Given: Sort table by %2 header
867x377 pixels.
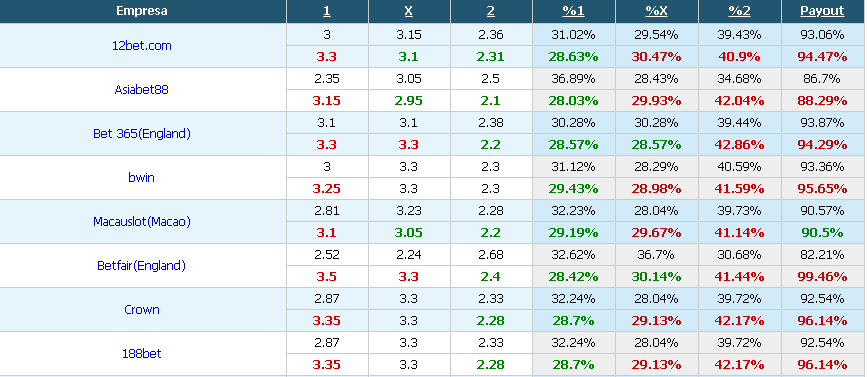Looking at the screenshot, I should click(x=739, y=11).
